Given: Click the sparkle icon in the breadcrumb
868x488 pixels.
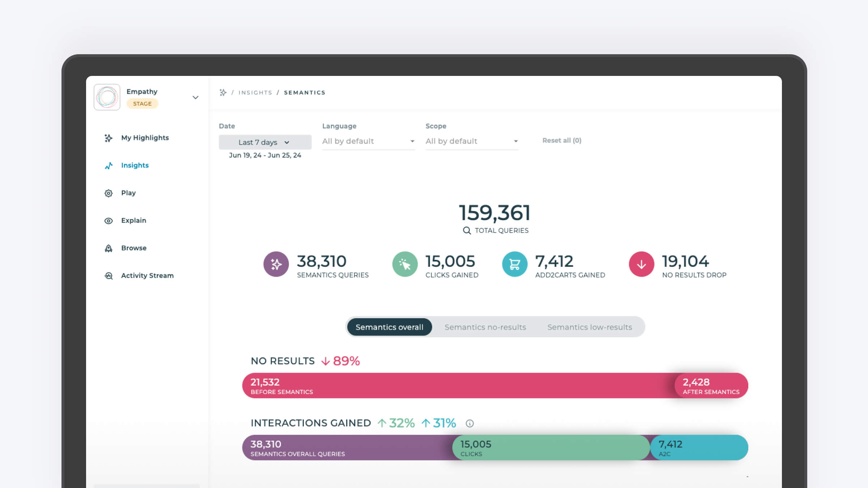Looking at the screenshot, I should [x=223, y=92].
